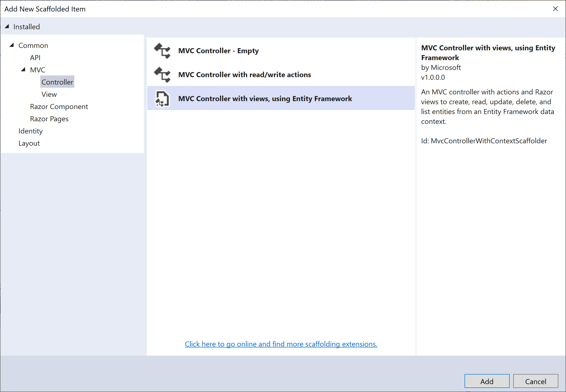Collapse the MVC tree node arrow

[x=23, y=70]
